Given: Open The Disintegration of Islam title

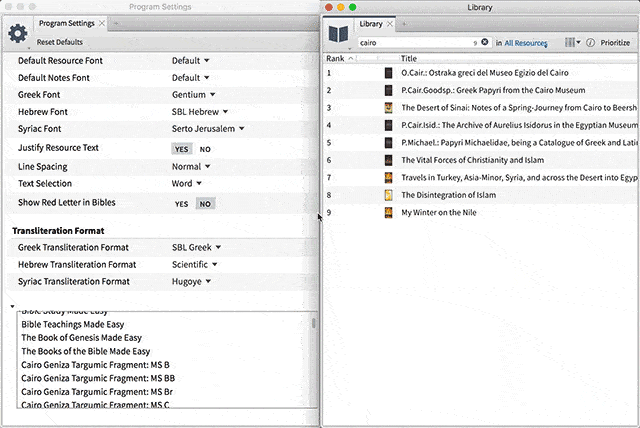Looking at the screenshot, I should pyautogui.click(x=448, y=195).
